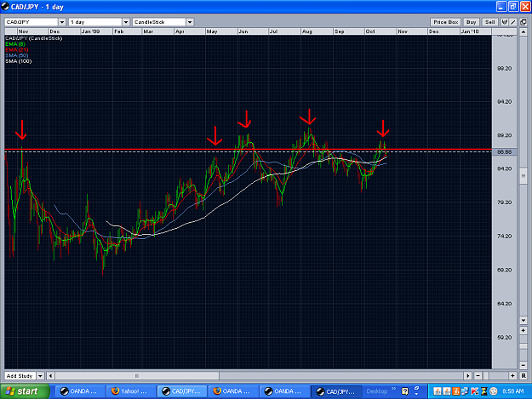Click the horizontal zoom slider thumb
The width and height of the screenshot is (532, 399).
[x=486, y=376]
